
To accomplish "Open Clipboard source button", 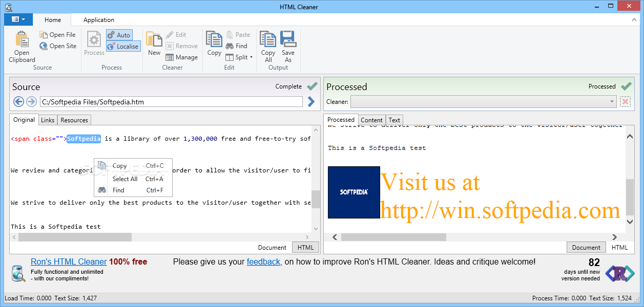I will (x=22, y=47).
